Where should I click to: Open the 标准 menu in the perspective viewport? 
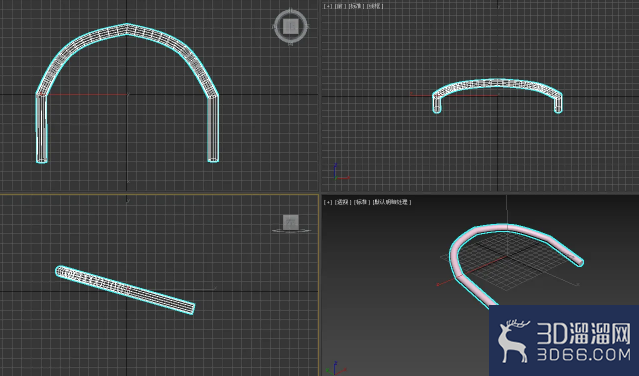[362, 202]
